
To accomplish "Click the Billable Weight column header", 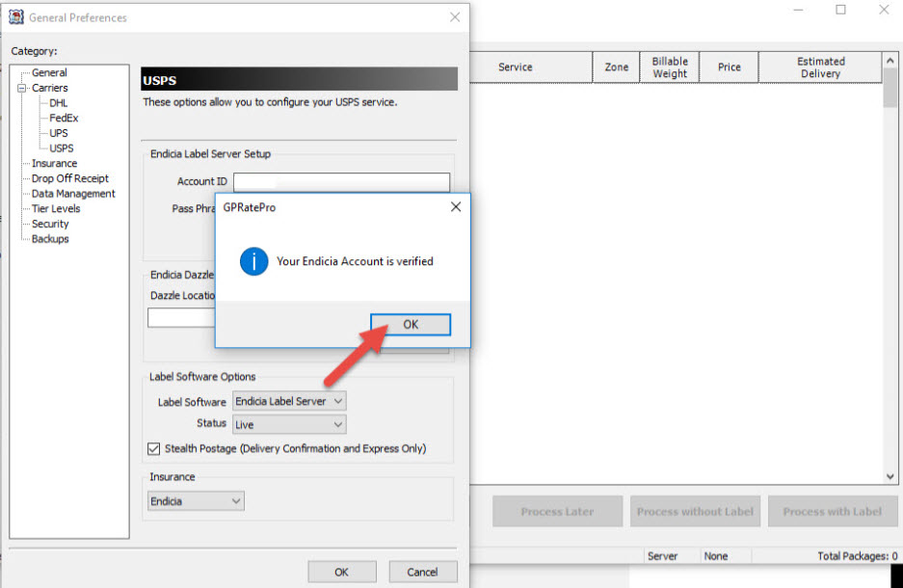I will (670, 67).
